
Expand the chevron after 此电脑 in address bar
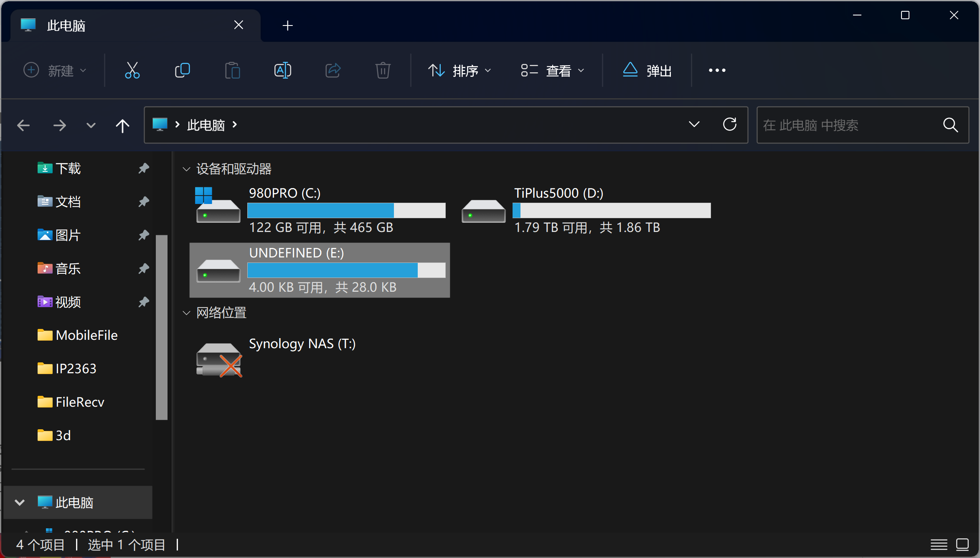[x=235, y=125]
